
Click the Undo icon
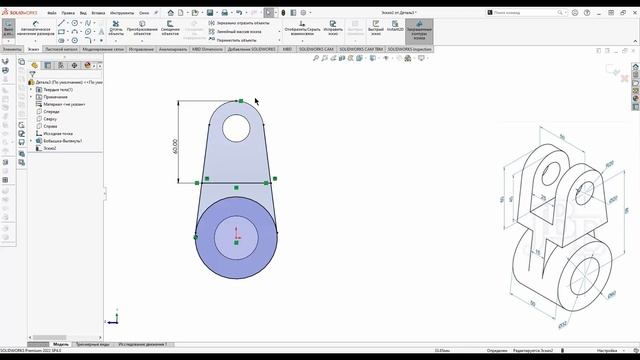[239, 13]
